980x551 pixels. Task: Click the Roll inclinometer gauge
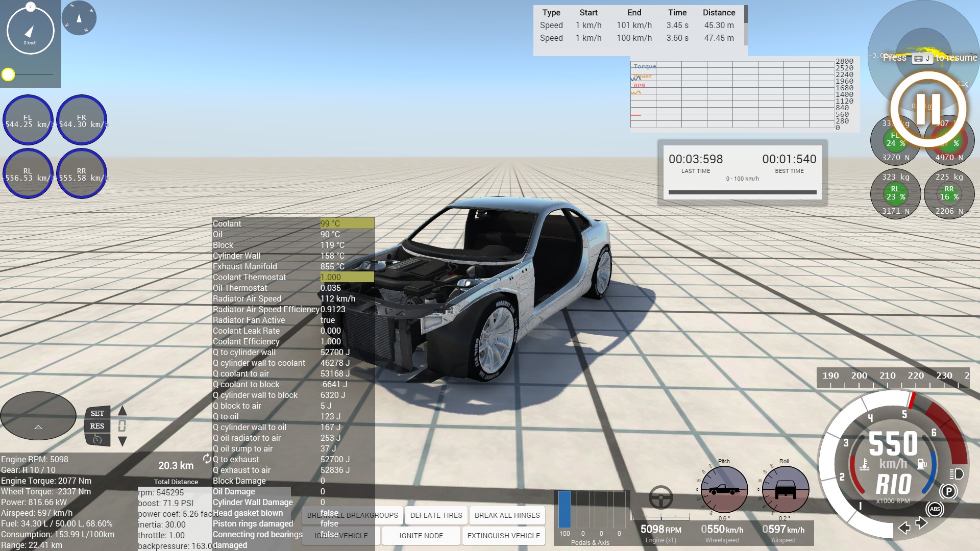coord(785,490)
